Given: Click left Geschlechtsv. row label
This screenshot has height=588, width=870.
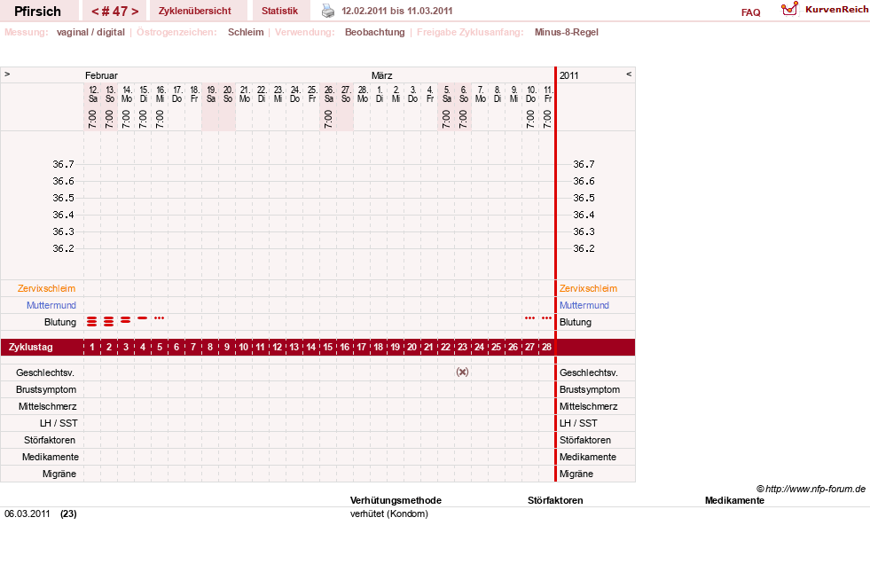Looking at the screenshot, I should pyautogui.click(x=45, y=372).
